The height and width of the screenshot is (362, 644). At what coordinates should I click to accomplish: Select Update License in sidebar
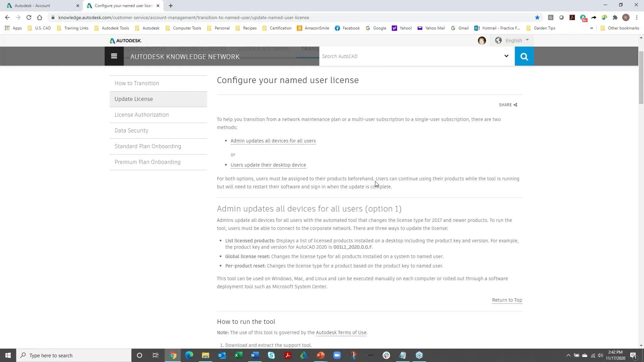point(158,99)
